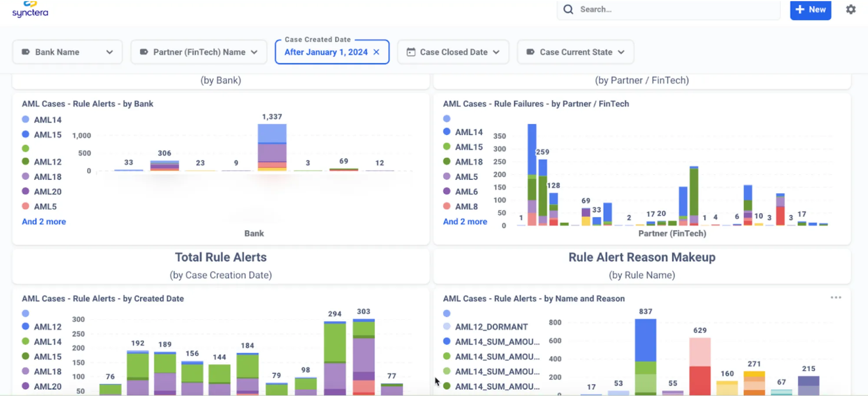Expand the Case Current State dropdown

tap(620, 52)
